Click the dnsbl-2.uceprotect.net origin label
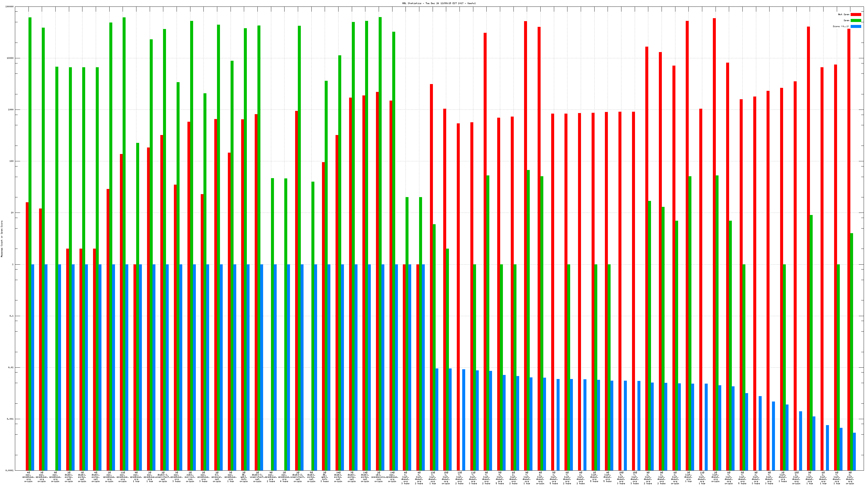Viewport: 868px width, 488px height. point(298,477)
